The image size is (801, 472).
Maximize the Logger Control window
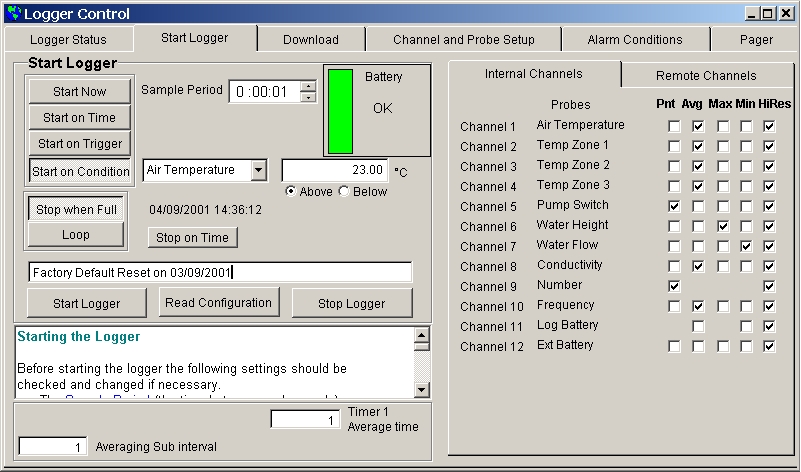pos(767,14)
